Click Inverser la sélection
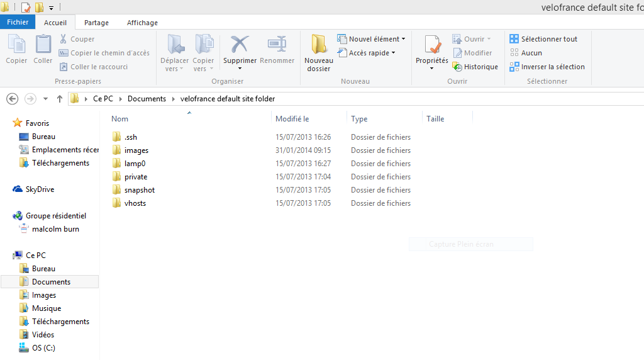Viewport: 644px width, 360px height. pos(547,67)
